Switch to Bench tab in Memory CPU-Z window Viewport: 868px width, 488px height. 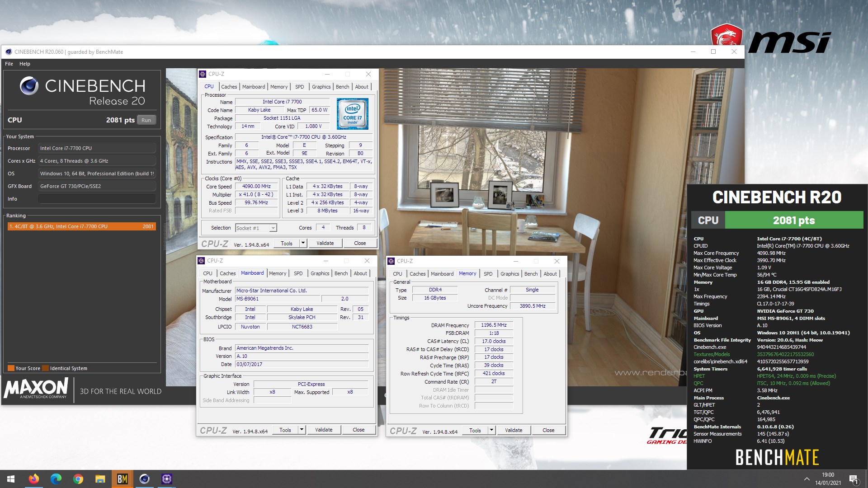tap(531, 274)
